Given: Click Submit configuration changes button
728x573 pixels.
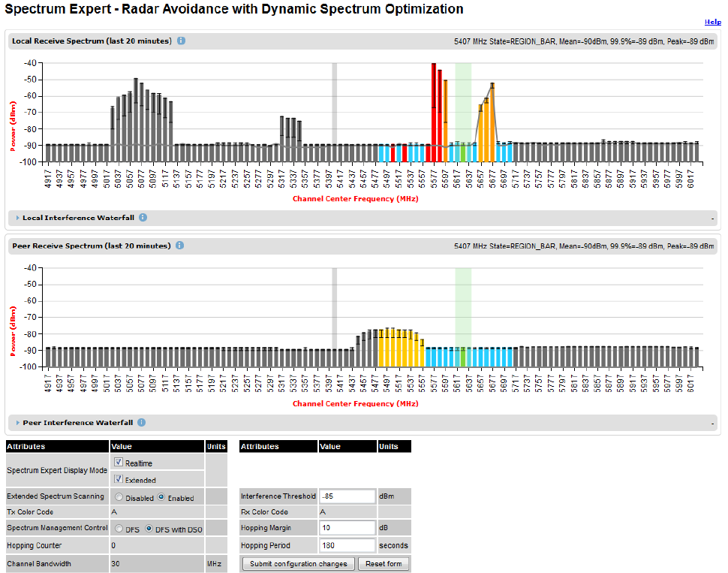Looking at the screenshot, I should (299, 564).
